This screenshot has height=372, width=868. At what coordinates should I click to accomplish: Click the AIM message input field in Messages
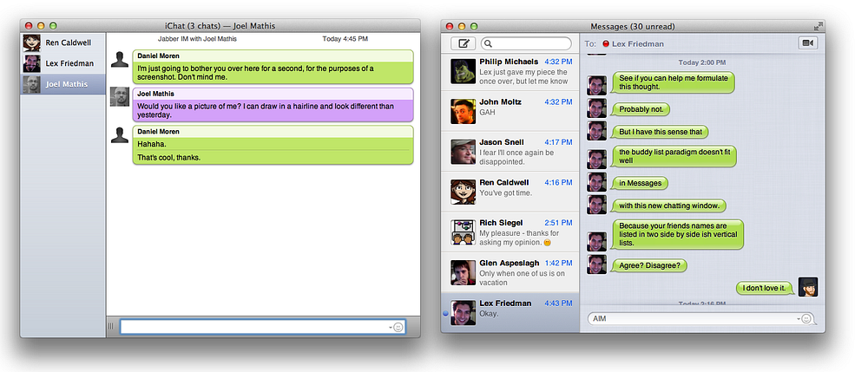pos(700,319)
